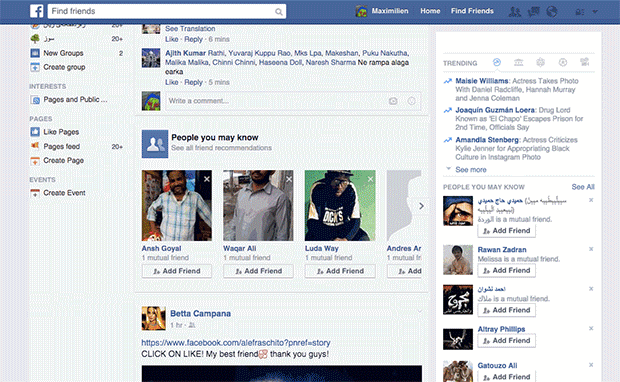Open Maisie Williams trending story
This screenshot has width=620, height=382.
point(482,81)
